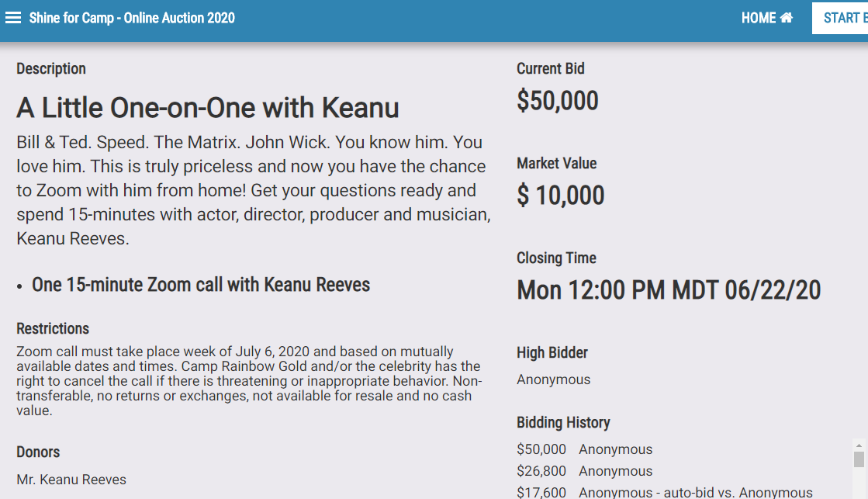This screenshot has height=499, width=868.
Task: Click the donor name Mr. Keanu Reeves
Action: pyautogui.click(x=71, y=480)
